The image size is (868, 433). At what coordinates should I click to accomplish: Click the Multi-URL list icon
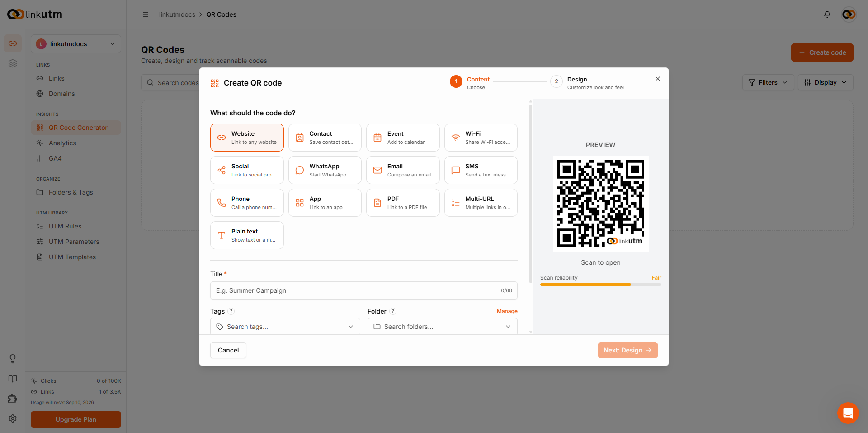click(x=456, y=203)
